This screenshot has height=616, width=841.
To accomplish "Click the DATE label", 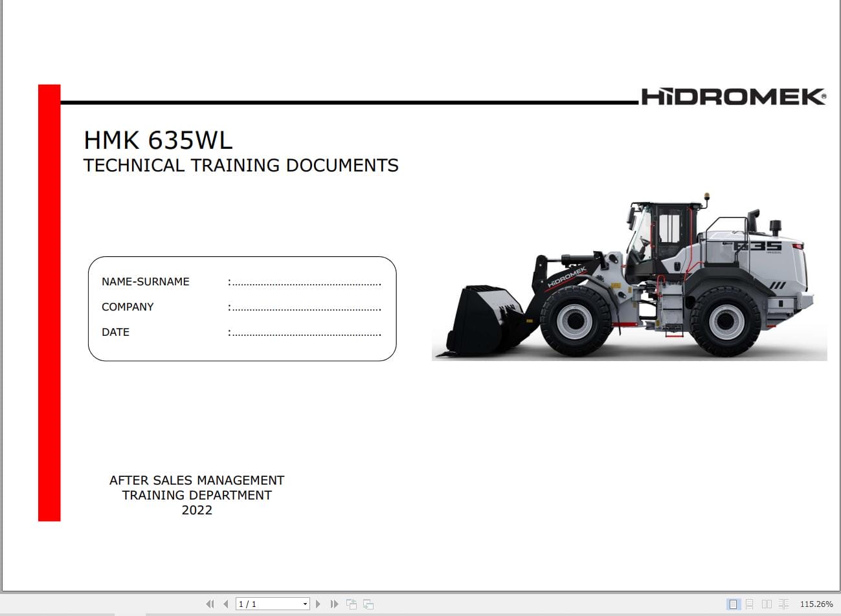I will tap(115, 332).
